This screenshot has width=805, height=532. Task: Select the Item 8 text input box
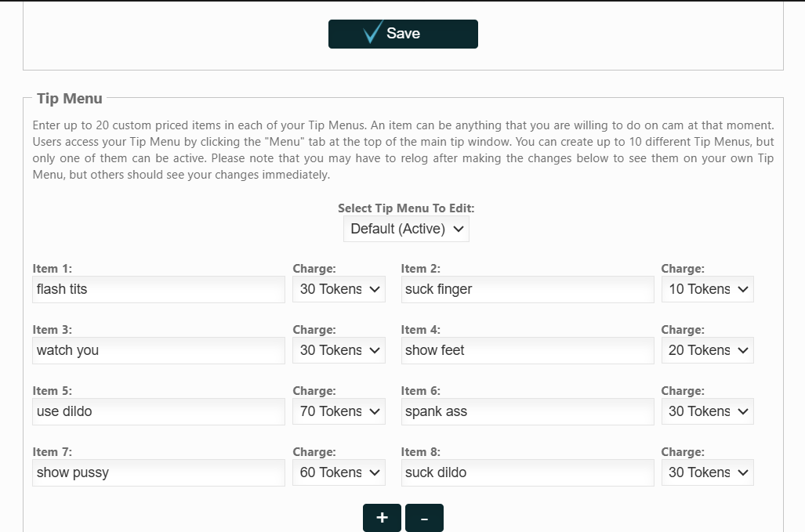click(x=527, y=472)
